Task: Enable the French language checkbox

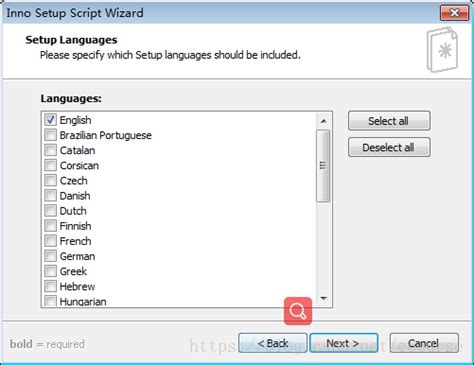Action: [x=50, y=241]
